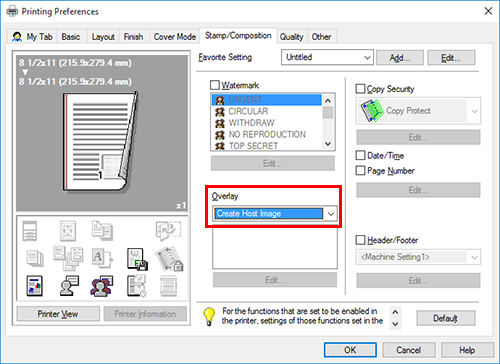Click the rotating pages icon with dashed outline
Image resolution: width=500 pixels, height=364 pixels.
[x=168, y=231]
